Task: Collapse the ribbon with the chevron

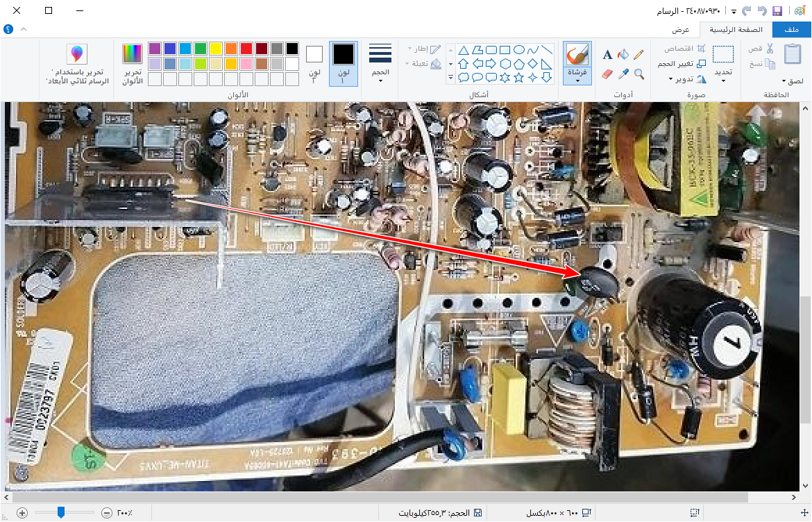Action: tap(24, 29)
